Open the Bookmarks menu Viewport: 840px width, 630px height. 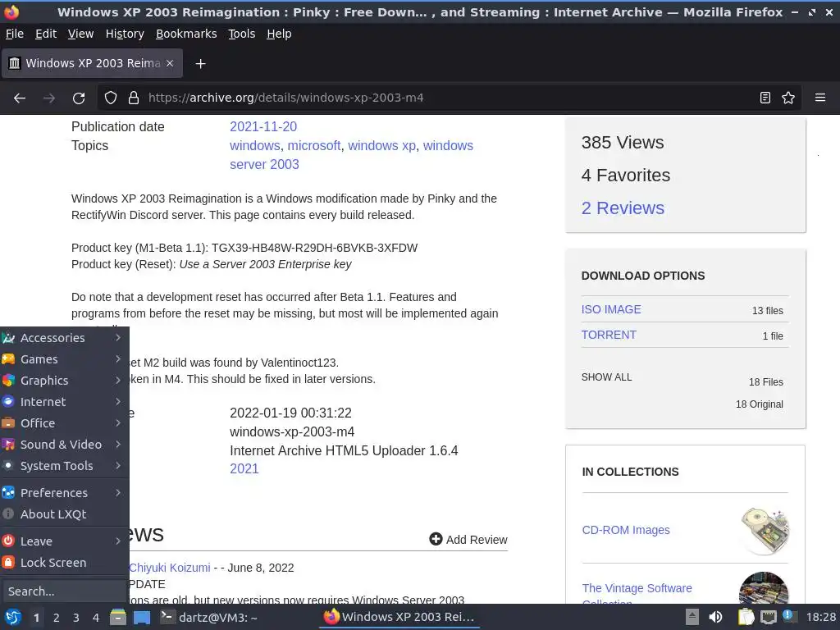[x=186, y=34]
